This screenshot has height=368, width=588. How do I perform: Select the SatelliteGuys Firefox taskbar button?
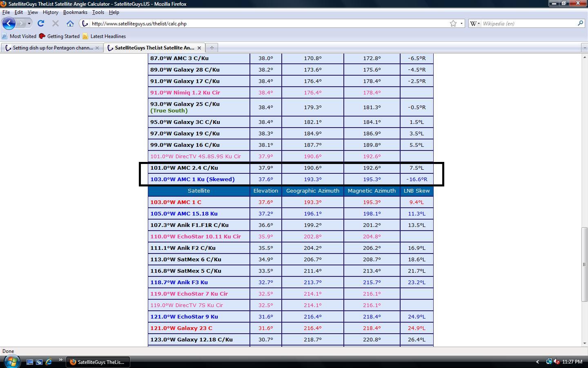tap(98, 362)
